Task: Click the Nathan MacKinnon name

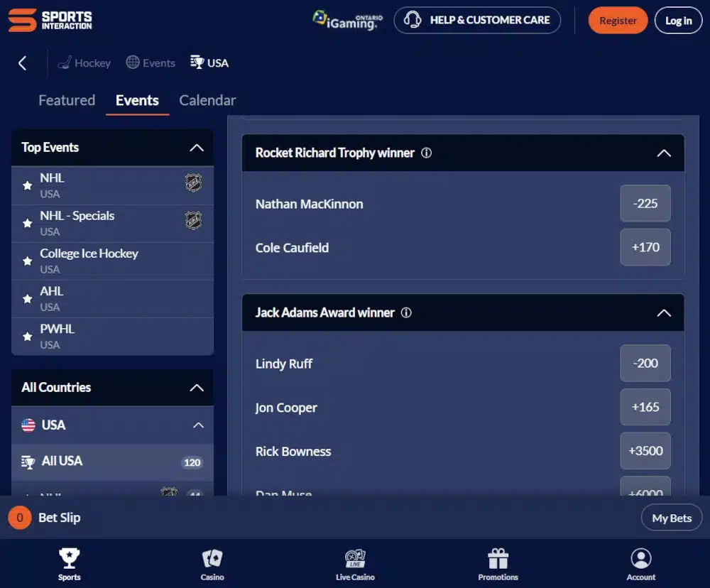Action: pyautogui.click(x=310, y=204)
